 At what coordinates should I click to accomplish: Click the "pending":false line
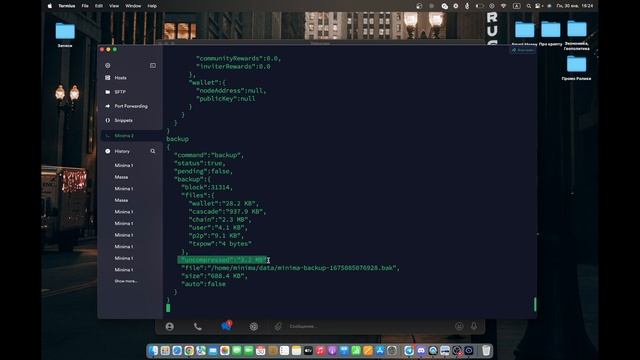point(203,171)
